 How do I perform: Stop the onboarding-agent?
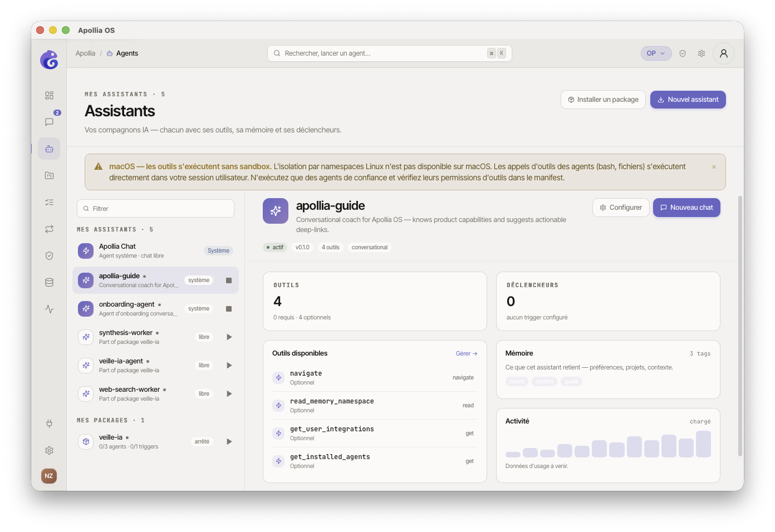click(x=229, y=309)
